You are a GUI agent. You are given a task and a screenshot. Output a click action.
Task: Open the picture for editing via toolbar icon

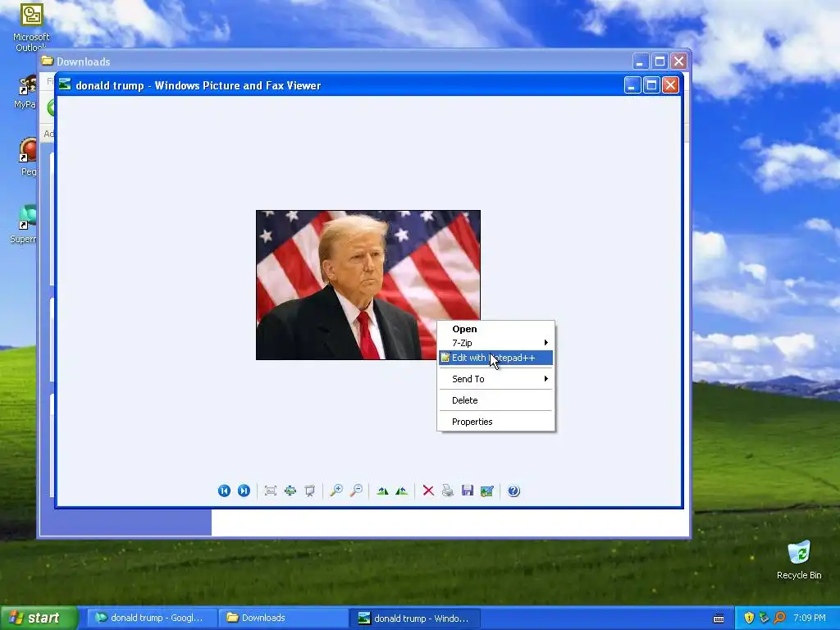coord(487,491)
